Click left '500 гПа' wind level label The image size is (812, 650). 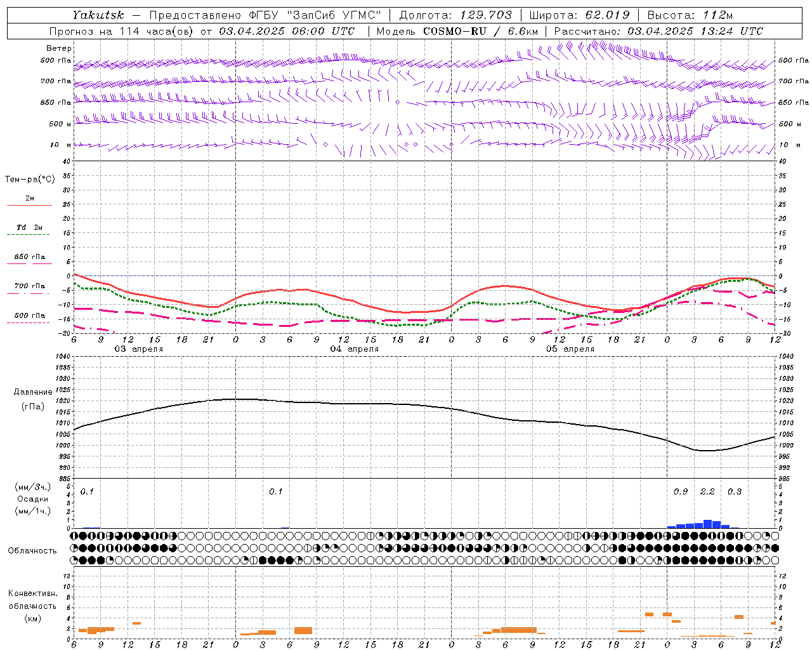[56, 60]
